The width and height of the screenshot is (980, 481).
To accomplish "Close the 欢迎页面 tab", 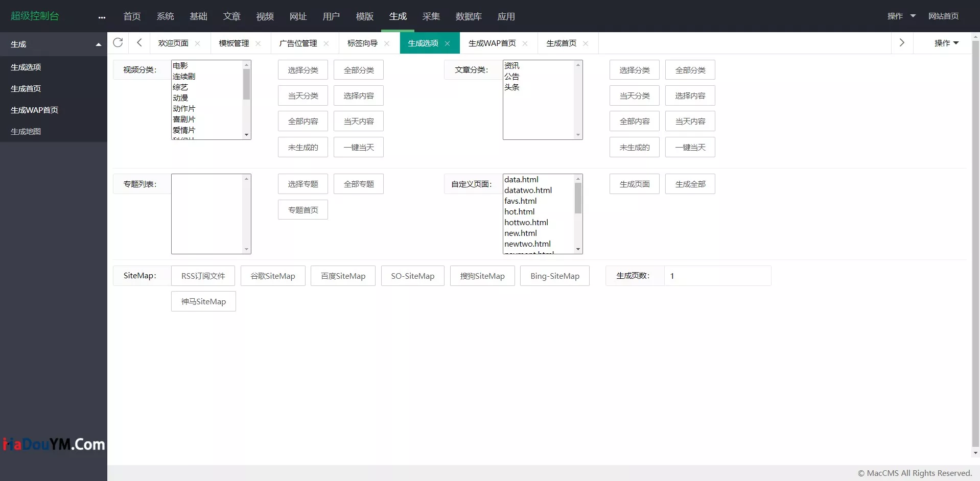I will point(198,43).
